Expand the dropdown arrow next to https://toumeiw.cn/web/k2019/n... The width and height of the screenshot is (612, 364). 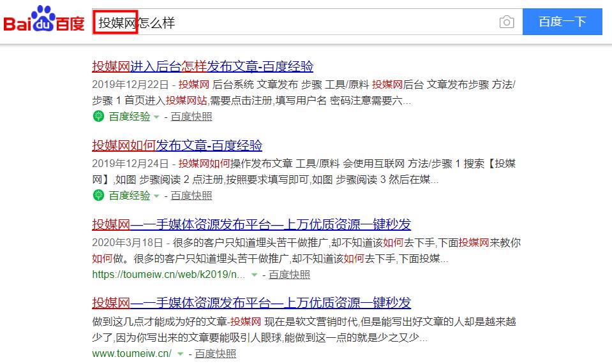click(255, 275)
